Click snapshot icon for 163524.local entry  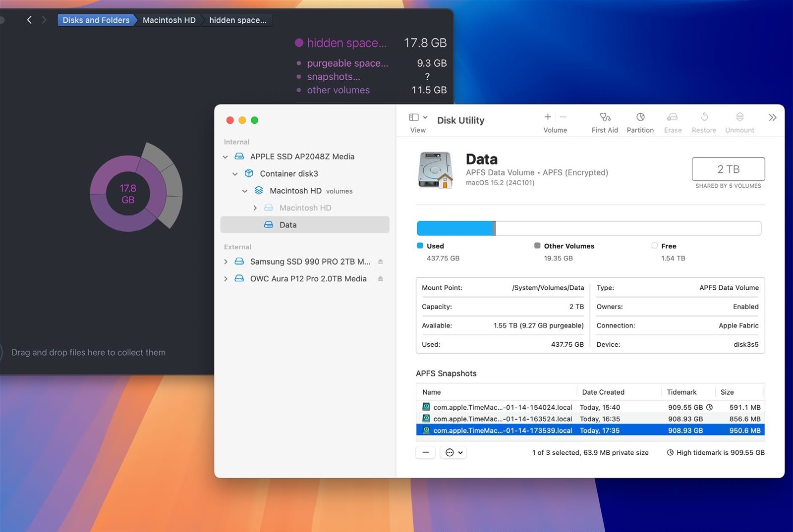[426, 419]
